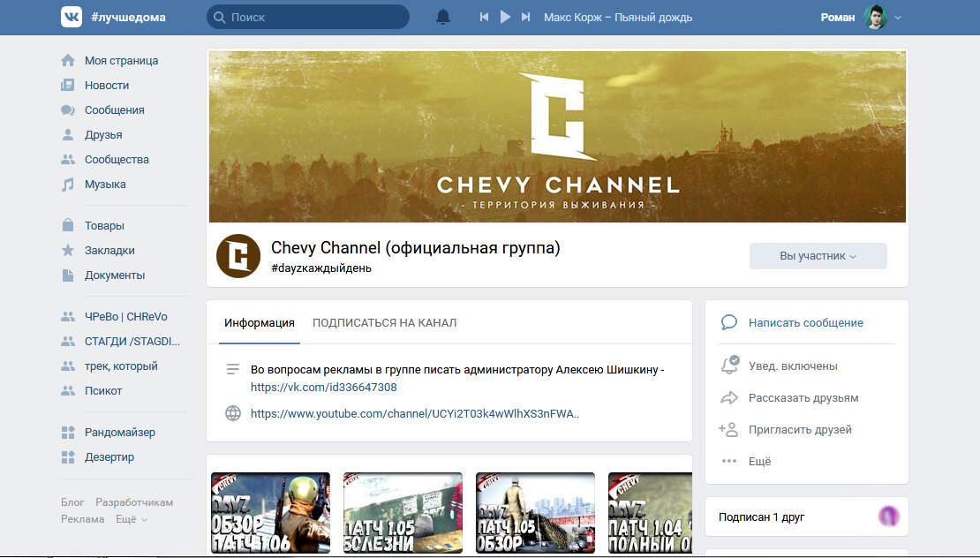
Task: Open the track title Макс Корж – Пьяный дождь
Action: point(617,17)
